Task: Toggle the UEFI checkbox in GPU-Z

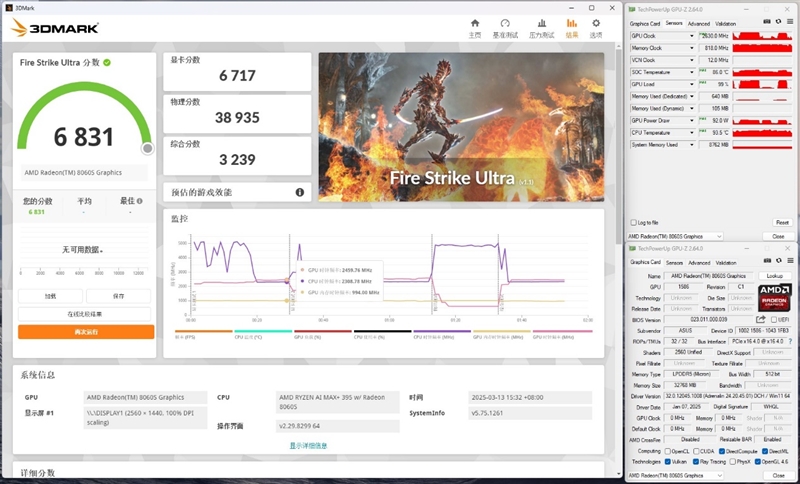Action: (x=773, y=320)
